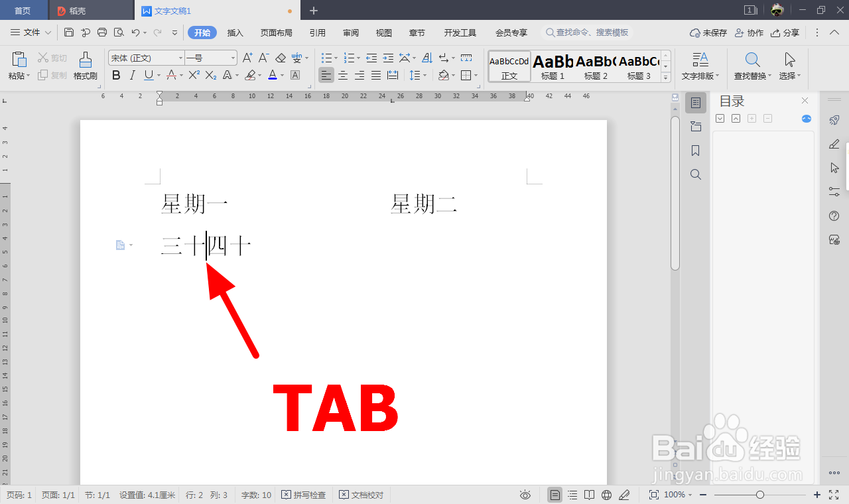Open the 宋体 font name dropdown
Screen dimensions: 849x504
[180, 57]
